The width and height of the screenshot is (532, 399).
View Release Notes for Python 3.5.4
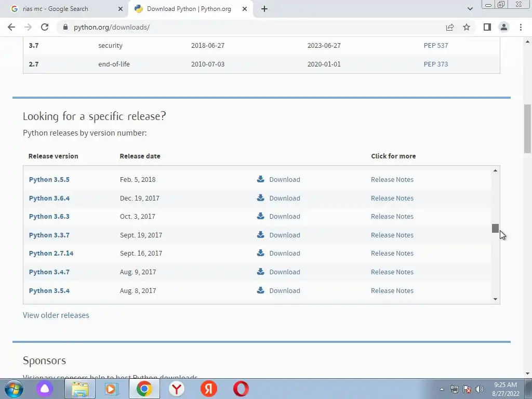tap(392, 291)
